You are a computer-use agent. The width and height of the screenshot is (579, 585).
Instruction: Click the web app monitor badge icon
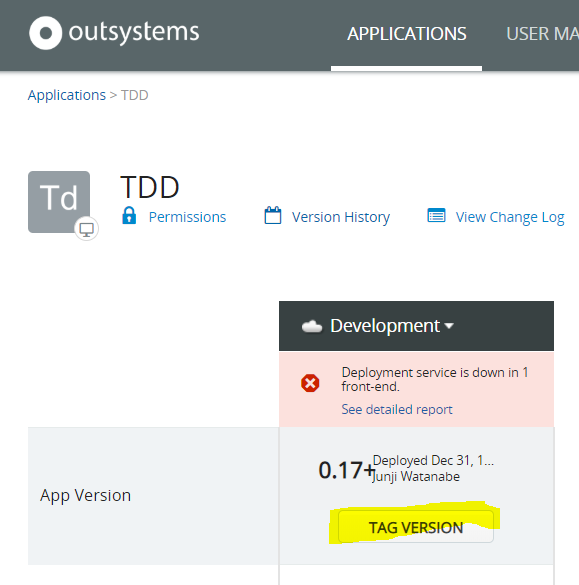(87, 229)
